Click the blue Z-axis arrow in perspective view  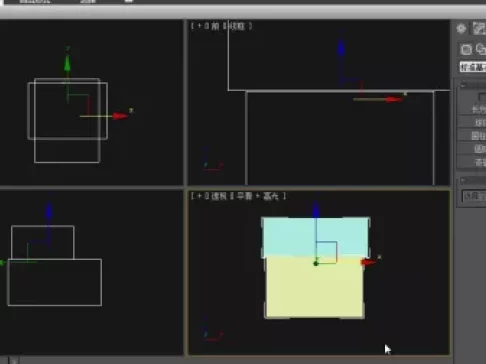pyautogui.click(x=316, y=211)
